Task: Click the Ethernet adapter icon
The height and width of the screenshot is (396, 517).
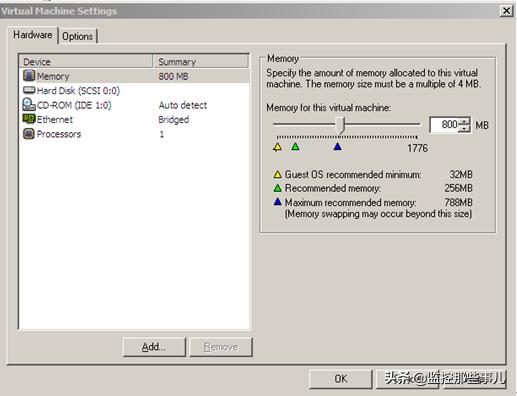Action: pos(29,119)
